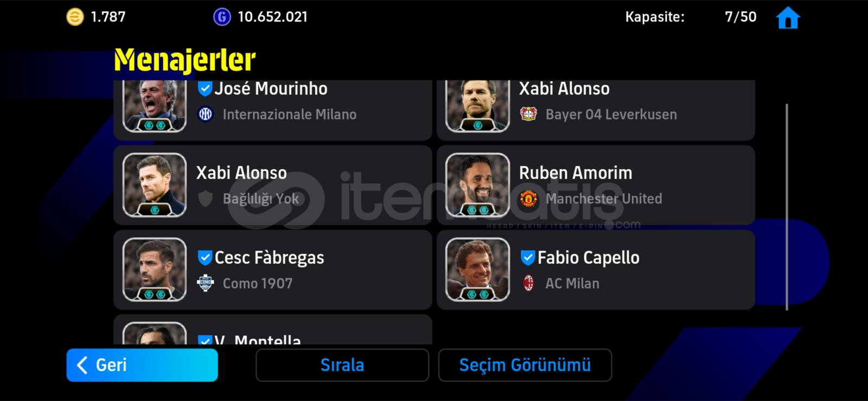Open the Fabio Capello manager portrait
This screenshot has height=401, width=868.
(477, 270)
